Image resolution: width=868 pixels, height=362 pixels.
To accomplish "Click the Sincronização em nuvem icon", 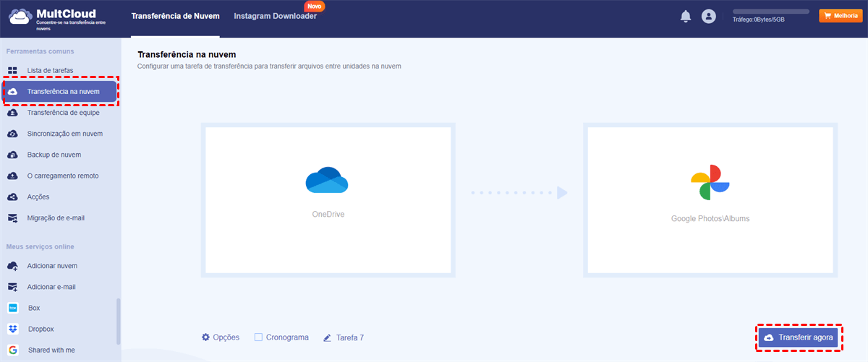I will click(13, 134).
